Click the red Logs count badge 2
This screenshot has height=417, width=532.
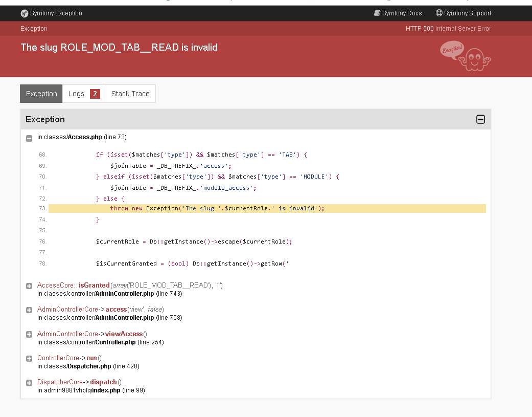tap(95, 94)
